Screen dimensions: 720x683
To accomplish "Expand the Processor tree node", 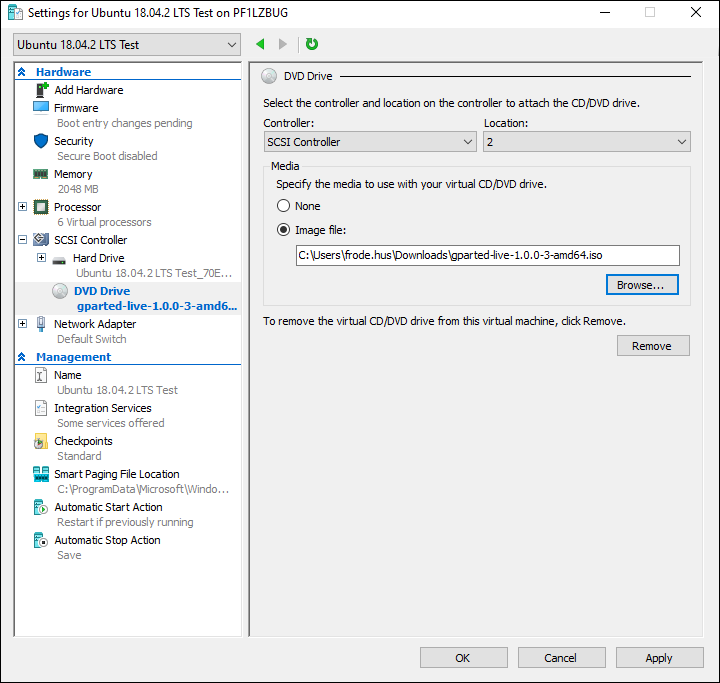I will (x=22, y=207).
